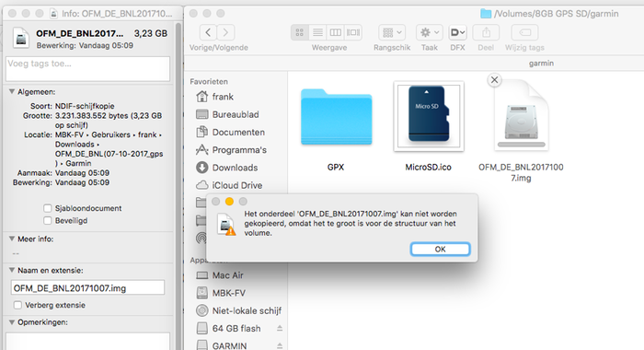Click the file icon in Info header
644x350 pixels.
coord(21,38)
